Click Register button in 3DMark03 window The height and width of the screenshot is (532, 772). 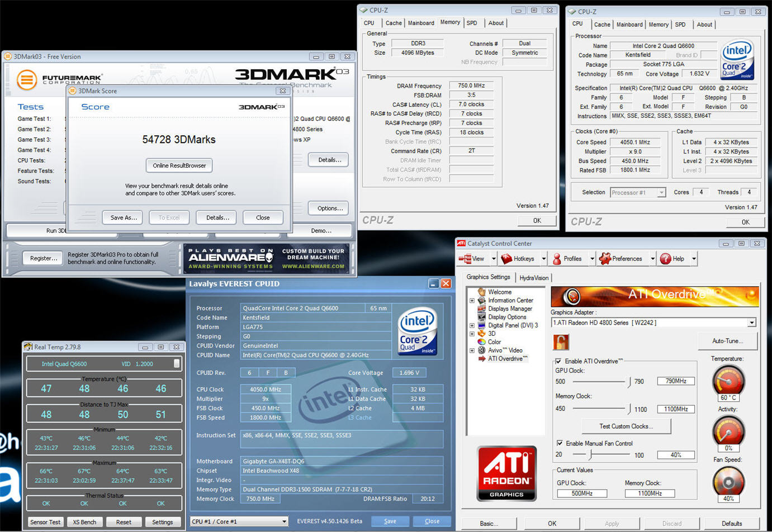coord(44,258)
